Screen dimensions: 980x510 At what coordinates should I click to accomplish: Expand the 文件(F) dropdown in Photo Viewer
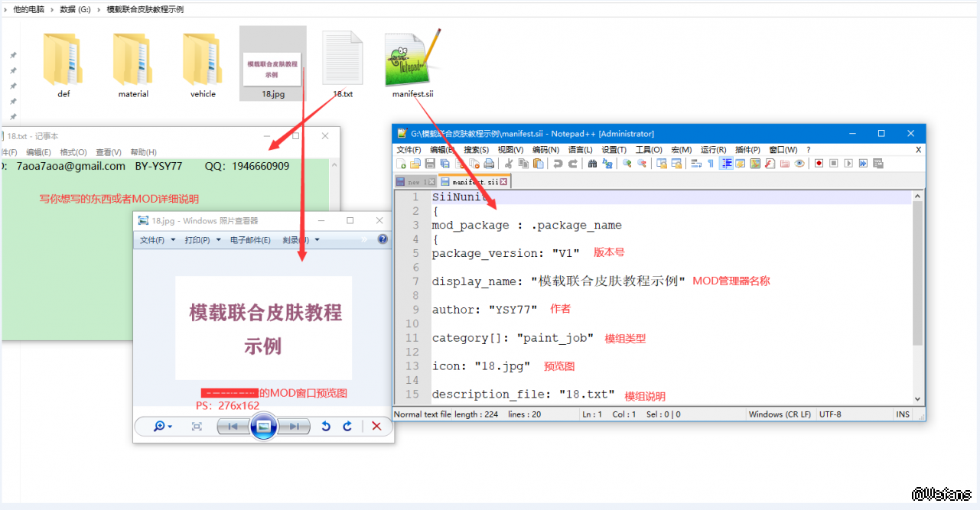tap(157, 240)
